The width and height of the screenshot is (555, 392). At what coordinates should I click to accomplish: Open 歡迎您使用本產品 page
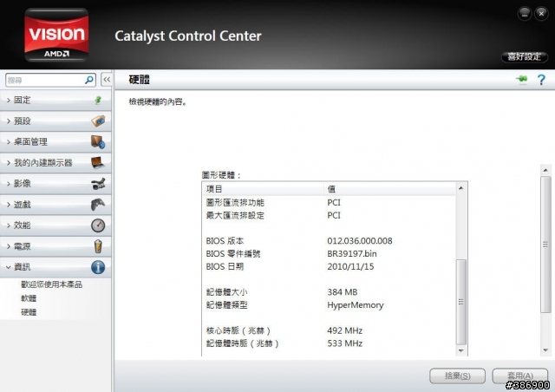[52, 284]
